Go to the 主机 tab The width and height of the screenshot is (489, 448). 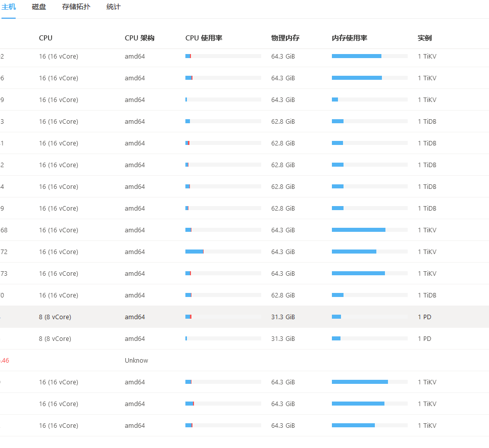9,7
